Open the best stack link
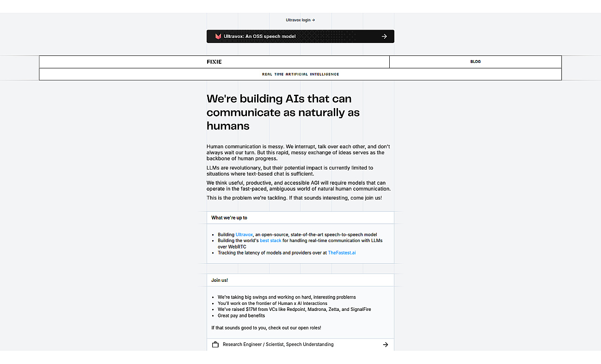Image resolution: width=601 pixels, height=364 pixels. [x=270, y=241]
